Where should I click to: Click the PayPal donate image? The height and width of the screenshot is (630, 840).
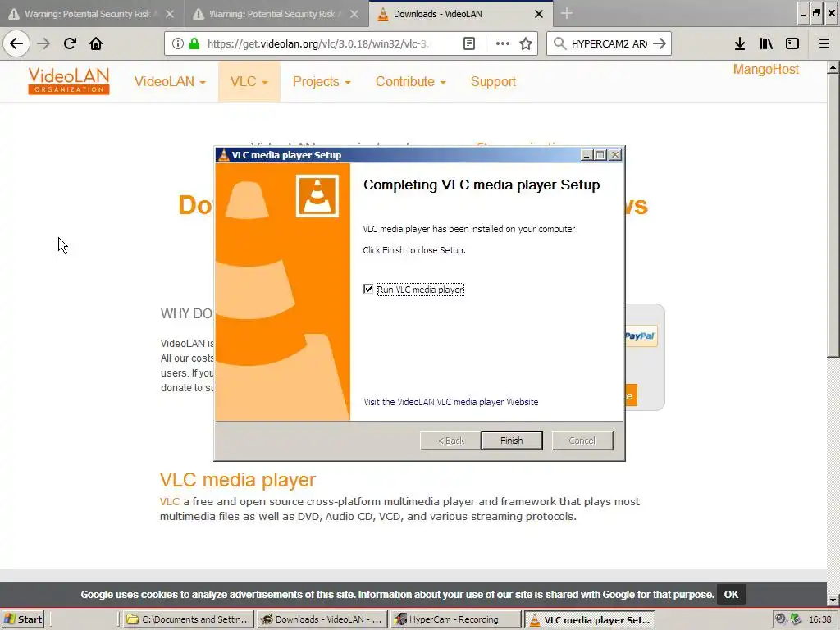(641, 336)
